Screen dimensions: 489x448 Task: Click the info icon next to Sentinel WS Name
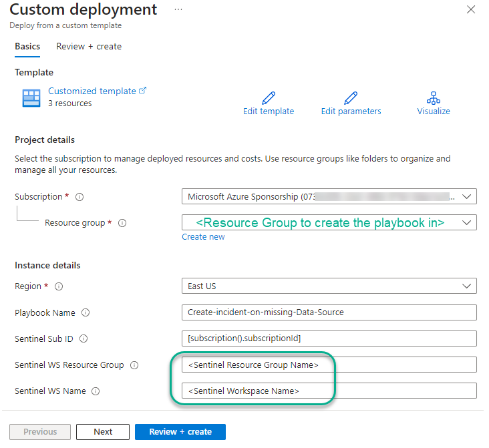click(x=96, y=391)
